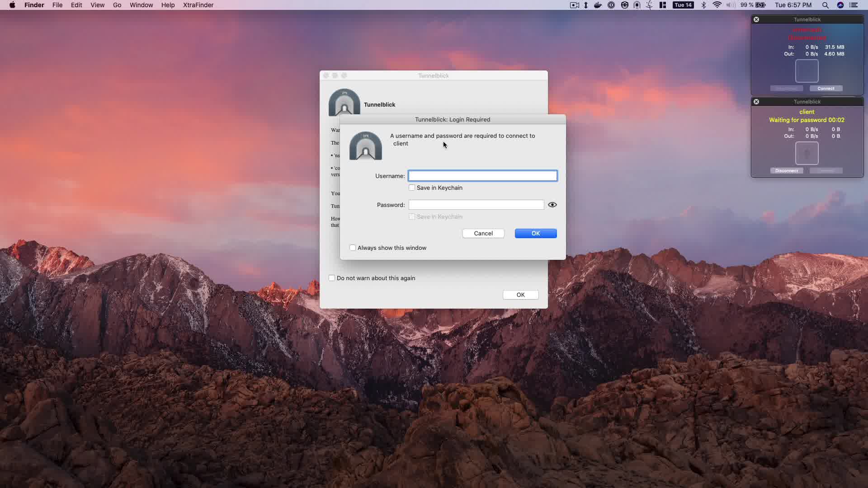Click the Siri icon in menu bar
868x488 pixels.
tap(840, 5)
